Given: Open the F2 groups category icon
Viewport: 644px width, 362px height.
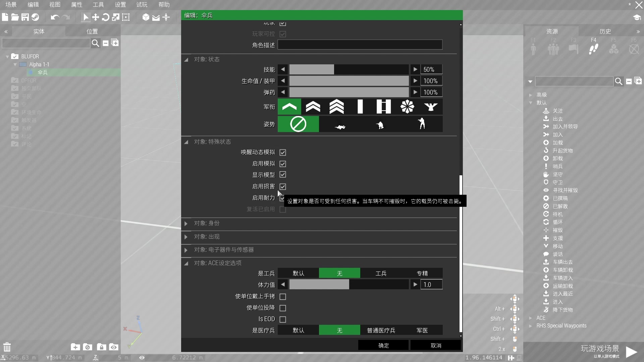Looking at the screenshot, I should tap(553, 49).
